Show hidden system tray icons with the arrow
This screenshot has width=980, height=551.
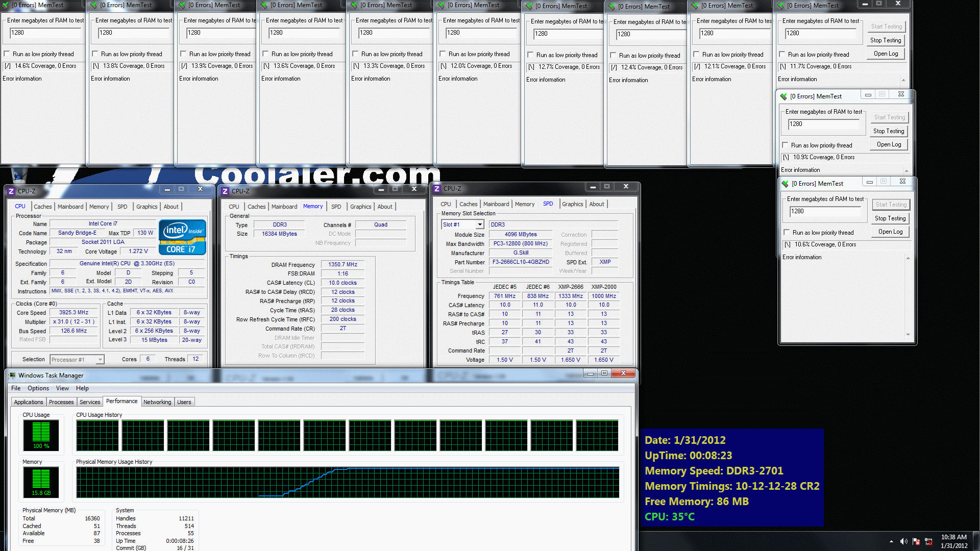coord(891,541)
